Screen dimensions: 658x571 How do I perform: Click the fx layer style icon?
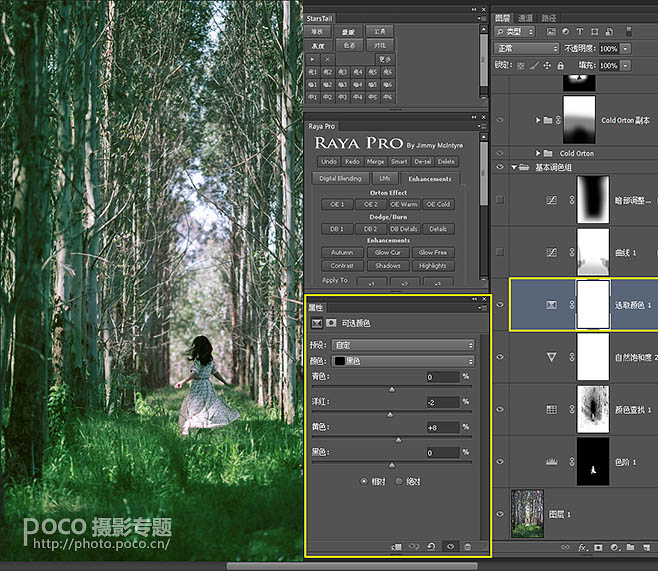click(582, 547)
